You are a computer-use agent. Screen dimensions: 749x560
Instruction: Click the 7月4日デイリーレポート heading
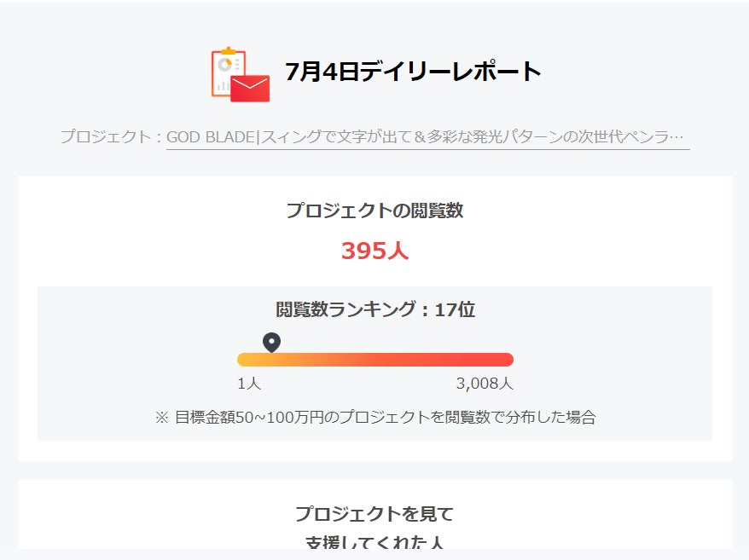click(413, 72)
